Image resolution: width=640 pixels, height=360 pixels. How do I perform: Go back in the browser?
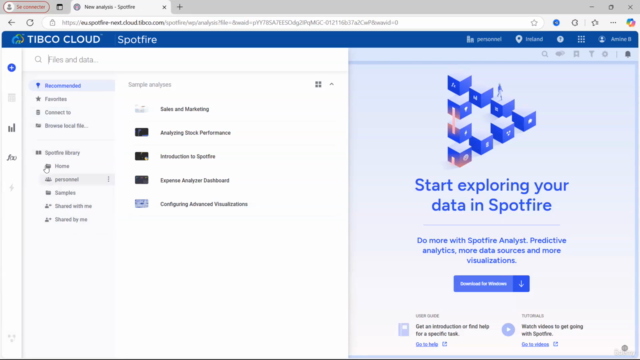(11, 22)
